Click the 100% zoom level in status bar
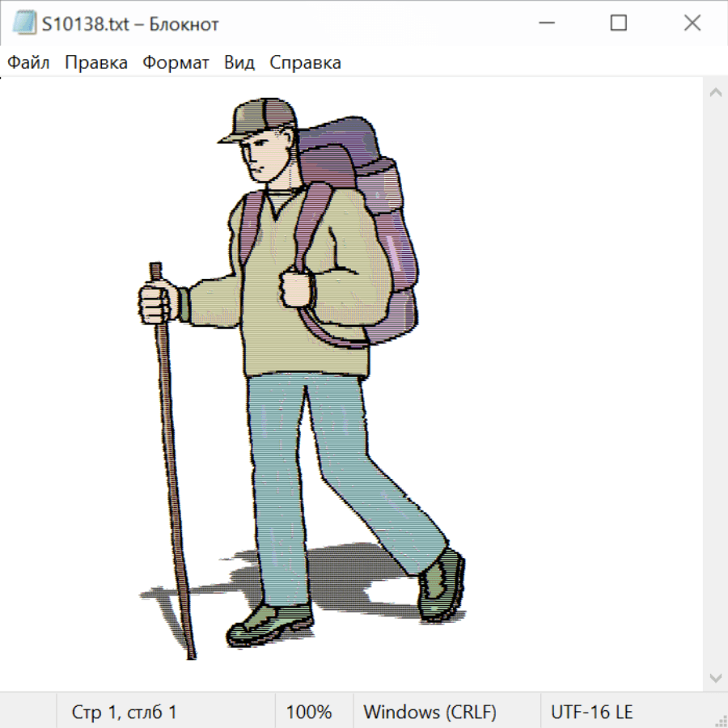The height and width of the screenshot is (728, 728). [309, 712]
